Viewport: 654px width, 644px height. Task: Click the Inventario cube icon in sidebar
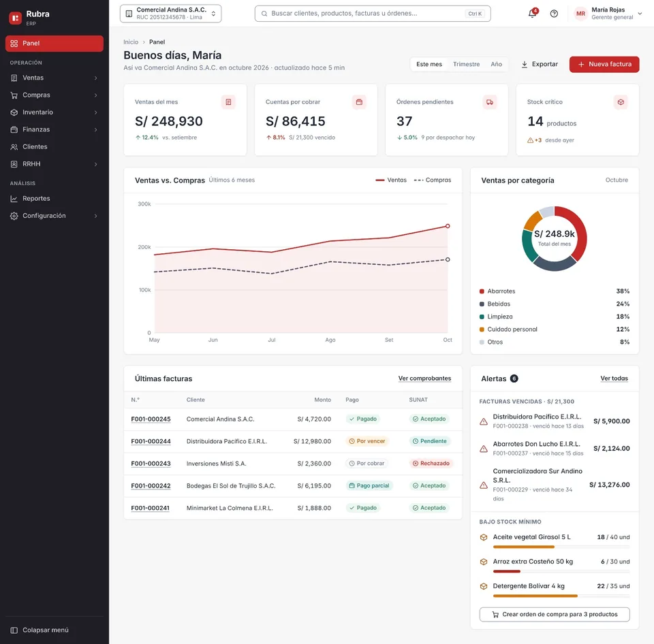14,112
